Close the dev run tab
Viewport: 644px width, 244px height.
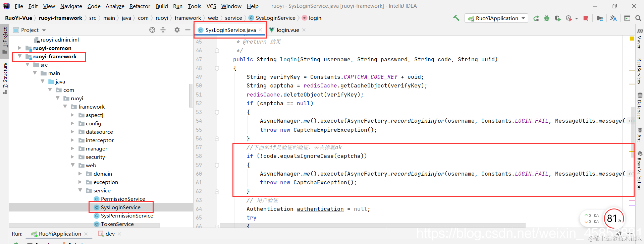[x=119, y=234]
